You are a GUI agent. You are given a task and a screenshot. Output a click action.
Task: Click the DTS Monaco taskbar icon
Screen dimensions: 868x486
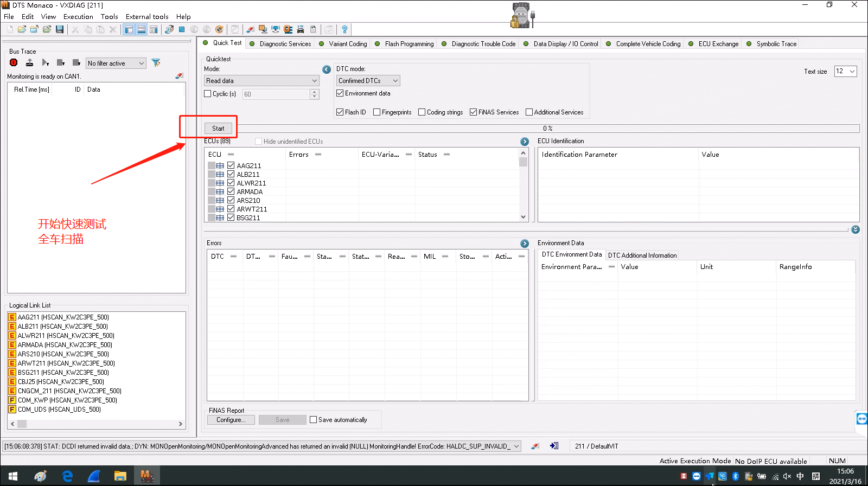(146, 476)
